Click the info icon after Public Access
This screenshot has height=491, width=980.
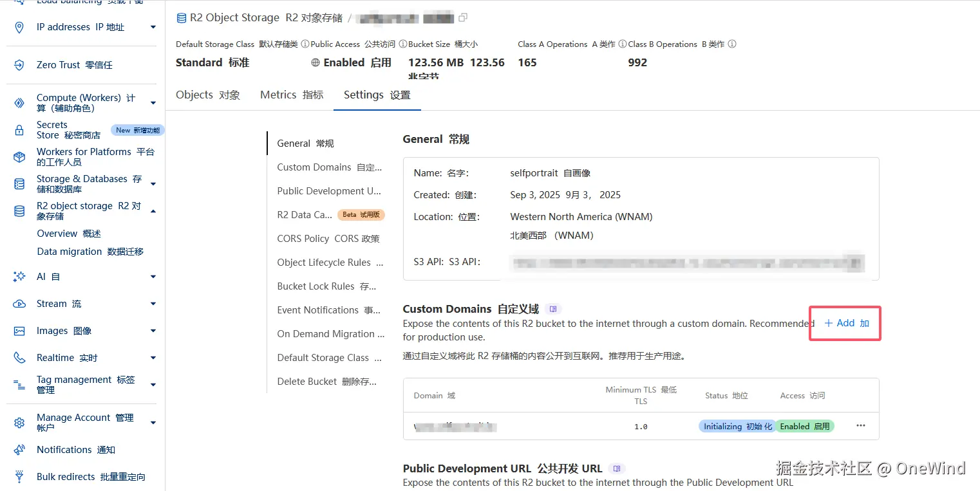click(402, 44)
